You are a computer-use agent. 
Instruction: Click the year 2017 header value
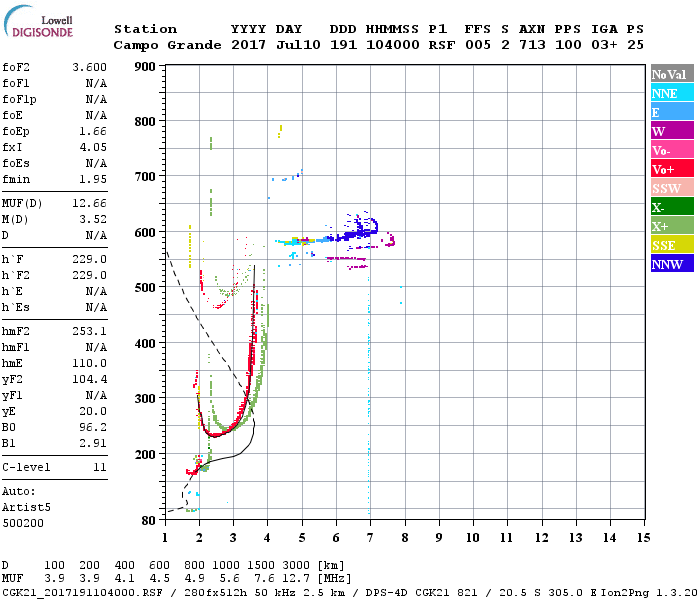click(249, 45)
